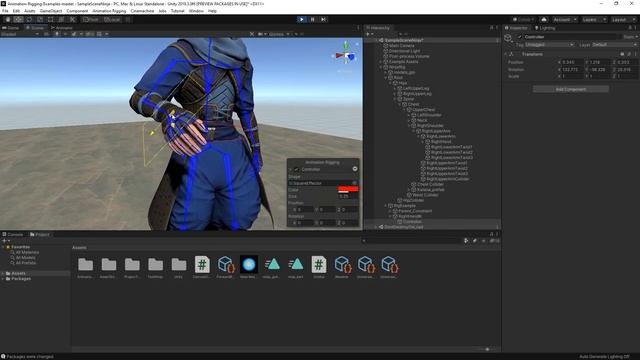Click the red Color swatch in Animation Rigging overlay

coord(348,190)
